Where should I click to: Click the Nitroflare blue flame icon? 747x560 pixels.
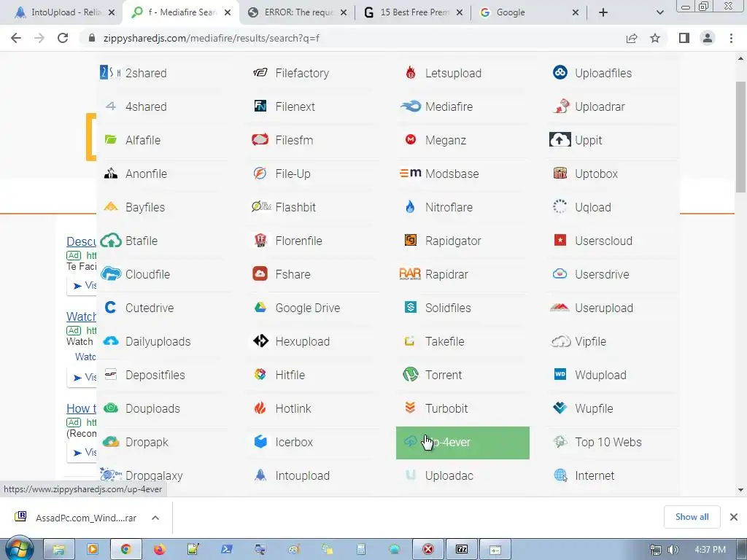(410, 206)
